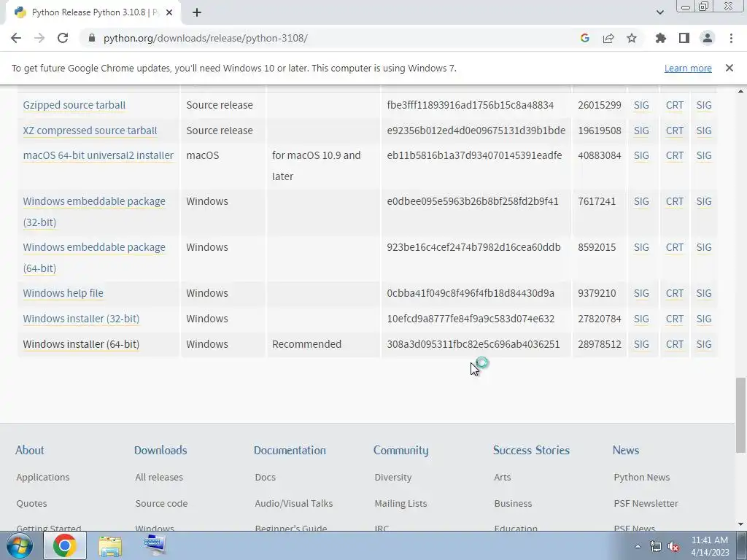Open the All releases footer link
The height and width of the screenshot is (560, 747).
159,477
